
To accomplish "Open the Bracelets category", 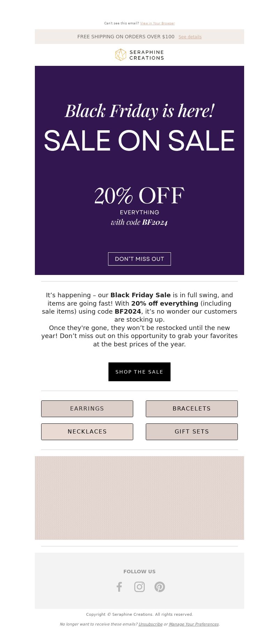I will 192,409.
